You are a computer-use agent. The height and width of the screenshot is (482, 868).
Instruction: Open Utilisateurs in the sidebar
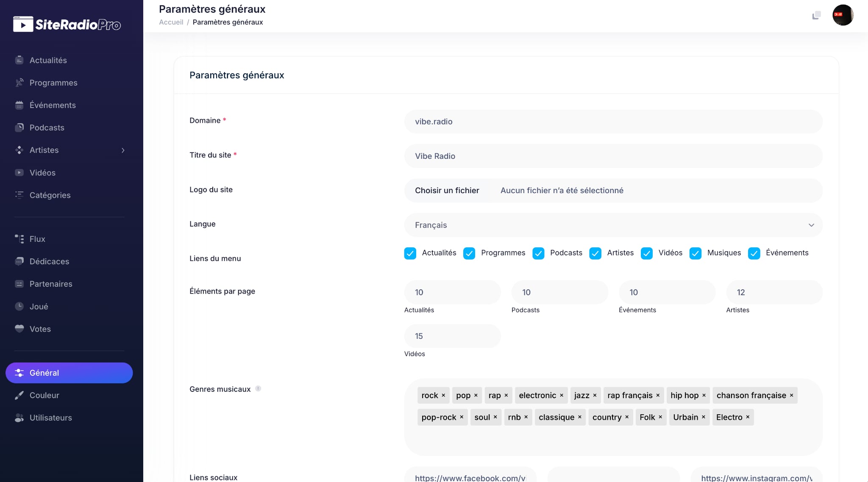tap(50, 418)
